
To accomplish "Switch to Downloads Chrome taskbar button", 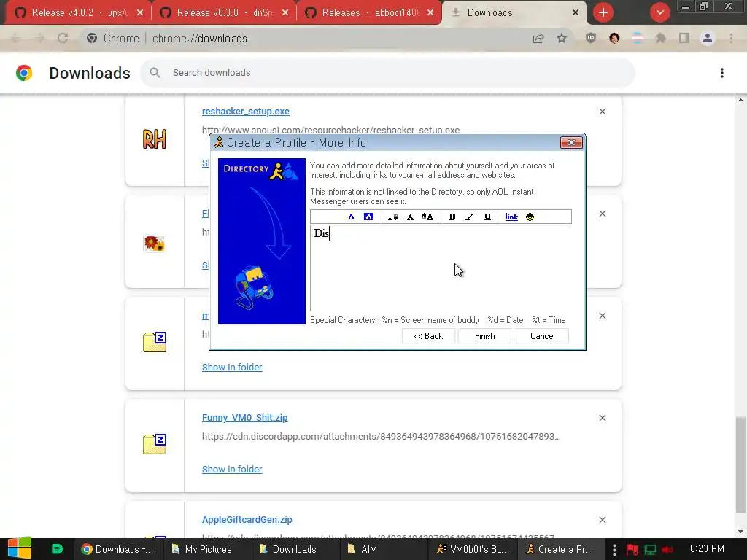I will point(117,549).
